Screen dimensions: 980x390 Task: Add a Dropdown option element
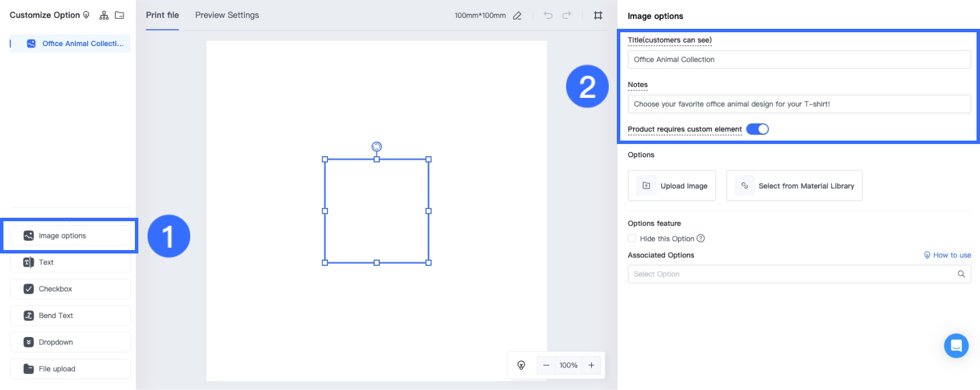click(x=70, y=342)
